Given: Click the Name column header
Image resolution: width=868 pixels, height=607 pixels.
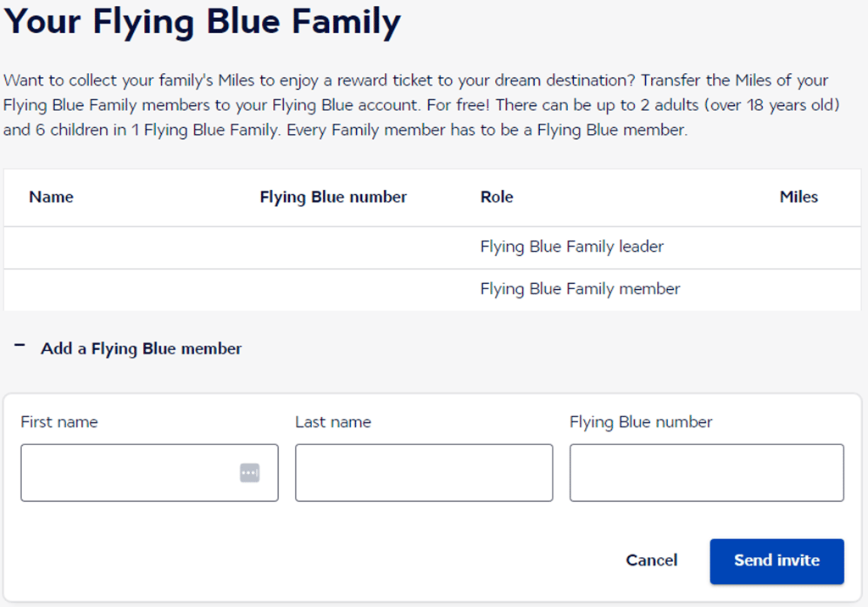Looking at the screenshot, I should coord(51,197).
